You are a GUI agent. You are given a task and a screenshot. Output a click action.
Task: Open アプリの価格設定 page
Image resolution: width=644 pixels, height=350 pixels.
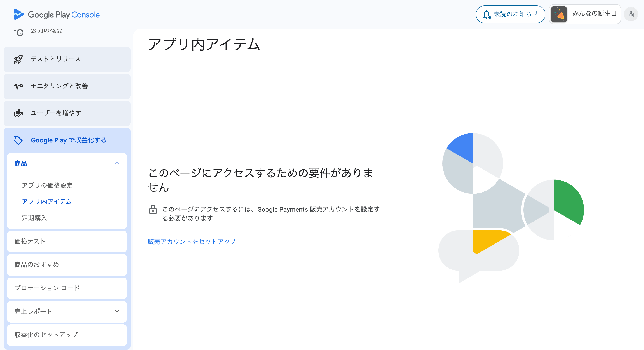coord(47,185)
